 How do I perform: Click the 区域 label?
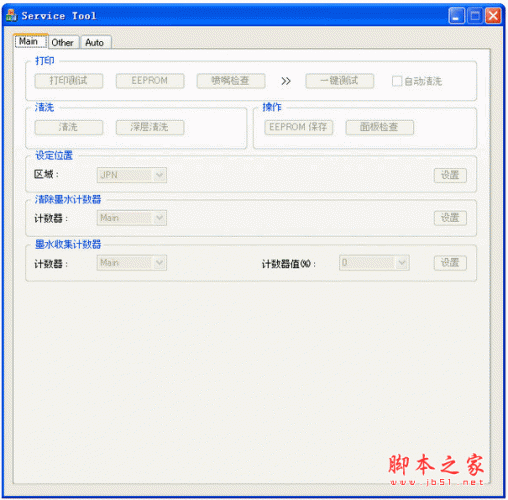click(46, 174)
